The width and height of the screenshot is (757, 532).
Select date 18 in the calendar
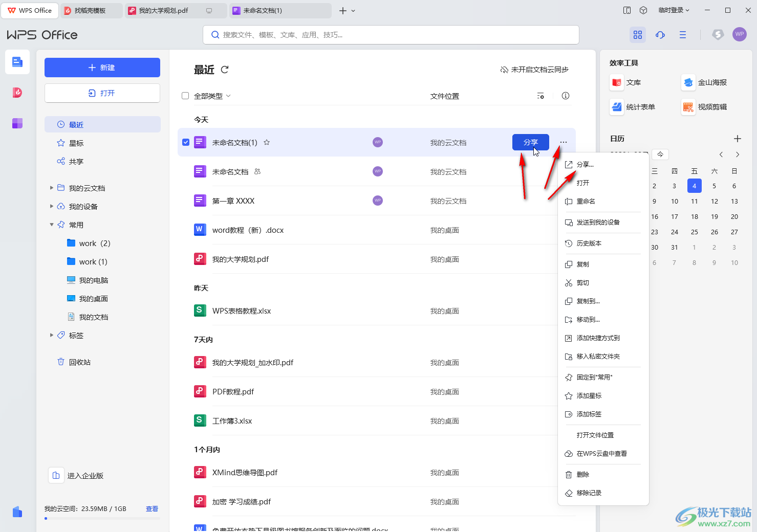(x=695, y=217)
